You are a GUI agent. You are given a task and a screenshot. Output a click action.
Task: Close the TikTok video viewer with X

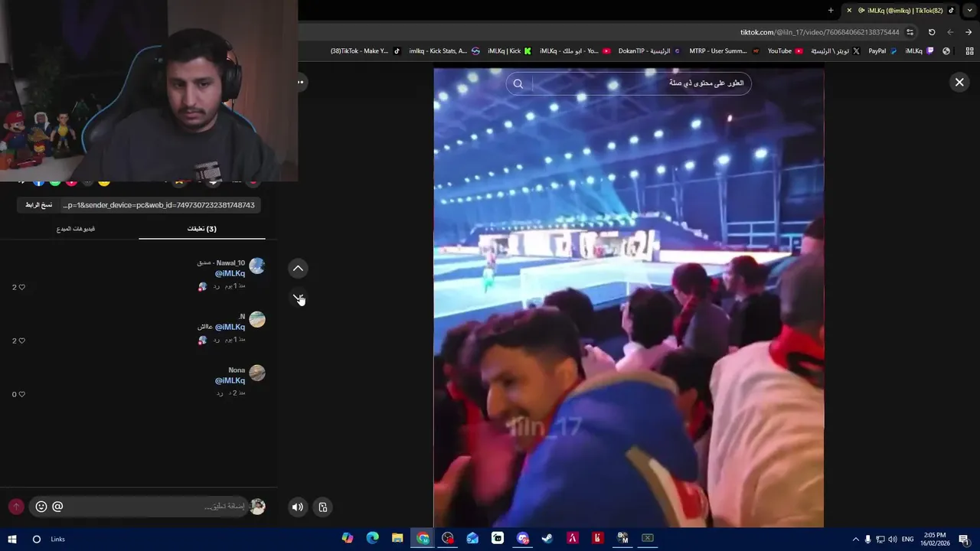pos(959,83)
